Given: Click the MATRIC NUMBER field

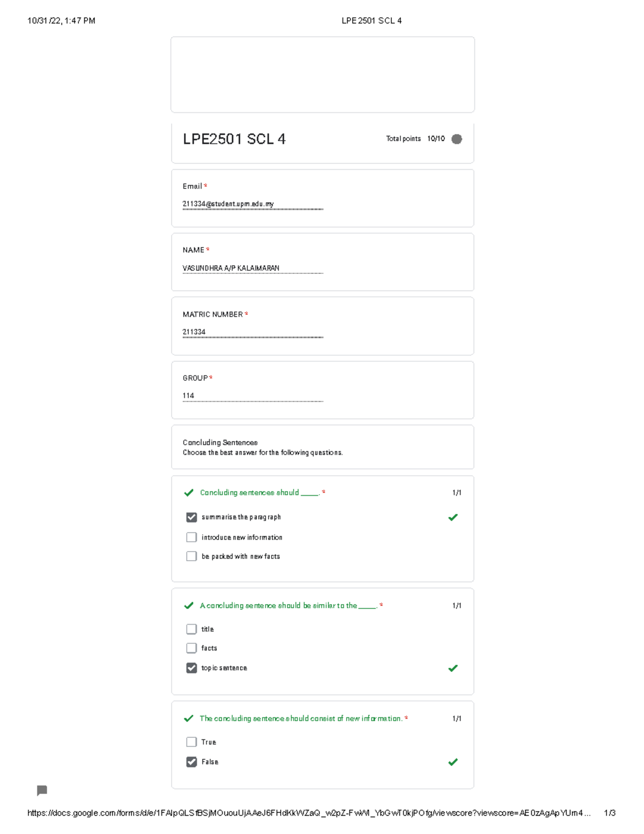Looking at the screenshot, I should coord(252,332).
